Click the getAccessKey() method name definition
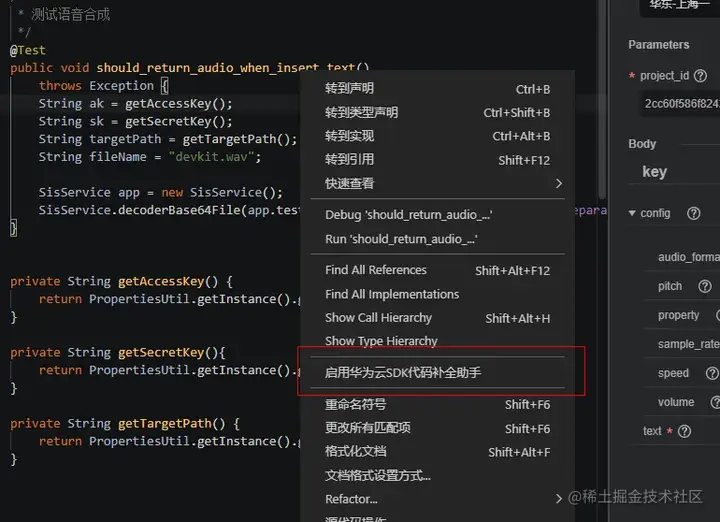The width and height of the screenshot is (720, 522). [x=168, y=281]
